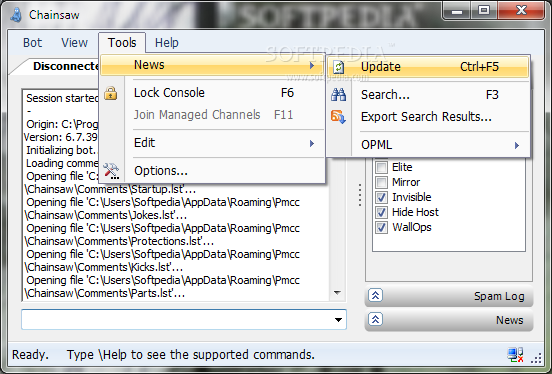Click the Chainsaw app icon in title bar
Viewport: 552px width, 374px height.
[16, 15]
